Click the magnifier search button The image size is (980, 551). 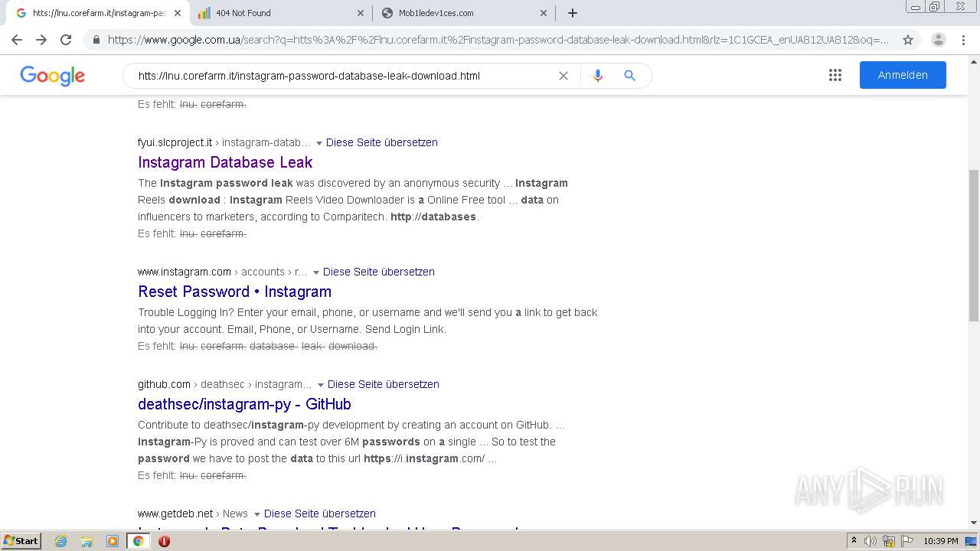click(x=630, y=76)
